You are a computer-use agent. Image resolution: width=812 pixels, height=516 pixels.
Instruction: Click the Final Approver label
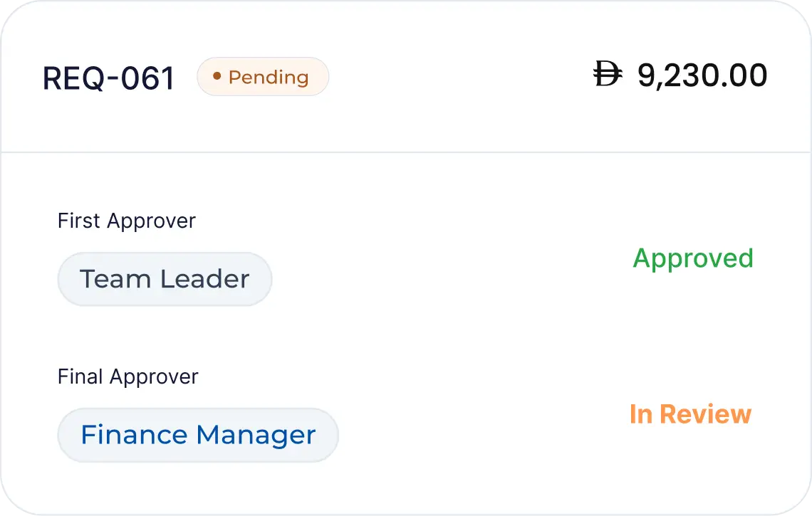[127, 376]
